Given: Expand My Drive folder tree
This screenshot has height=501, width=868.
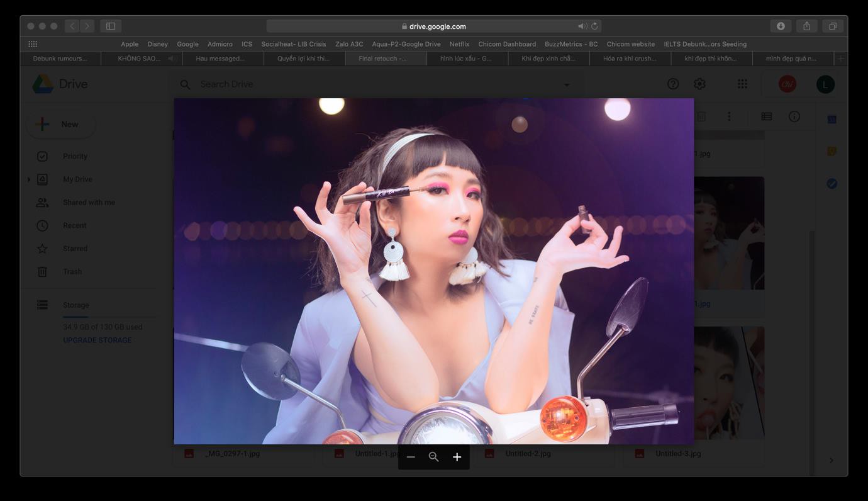Looking at the screenshot, I should [x=29, y=179].
